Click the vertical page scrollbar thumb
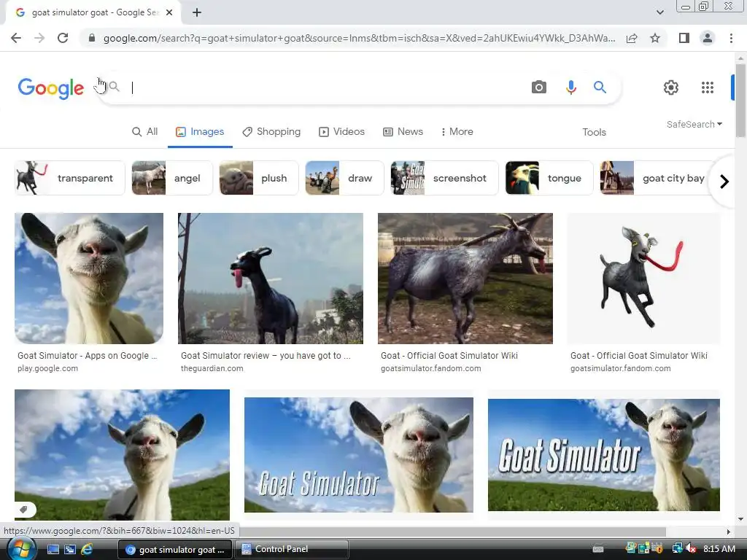747x560 pixels. point(740,100)
